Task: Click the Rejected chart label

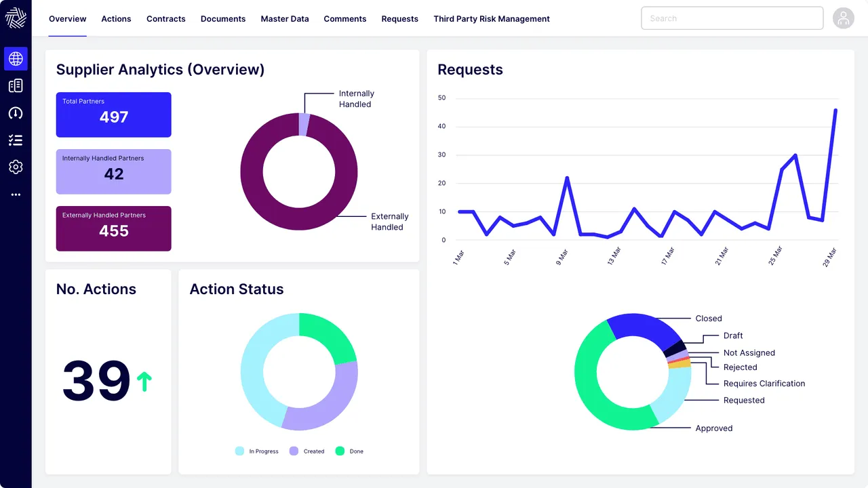Action: [741, 367]
